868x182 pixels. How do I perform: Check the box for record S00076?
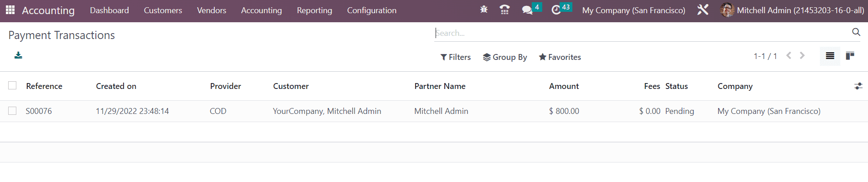coord(12,111)
